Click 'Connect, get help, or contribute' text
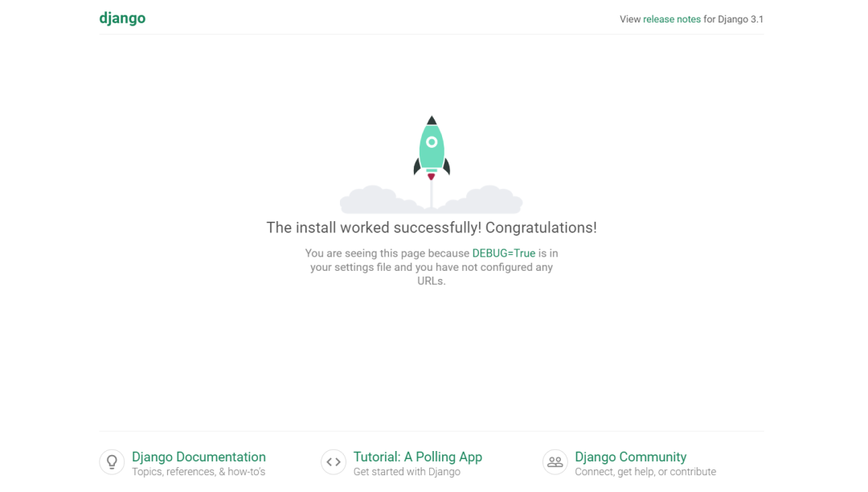Viewport: 868px width, 492px height. [645, 472]
